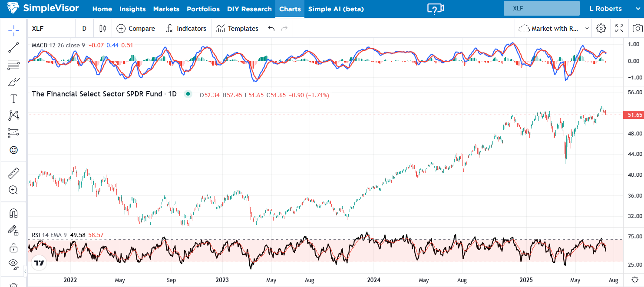Open the D interval selector
This screenshot has height=287, width=644.
[x=84, y=29]
